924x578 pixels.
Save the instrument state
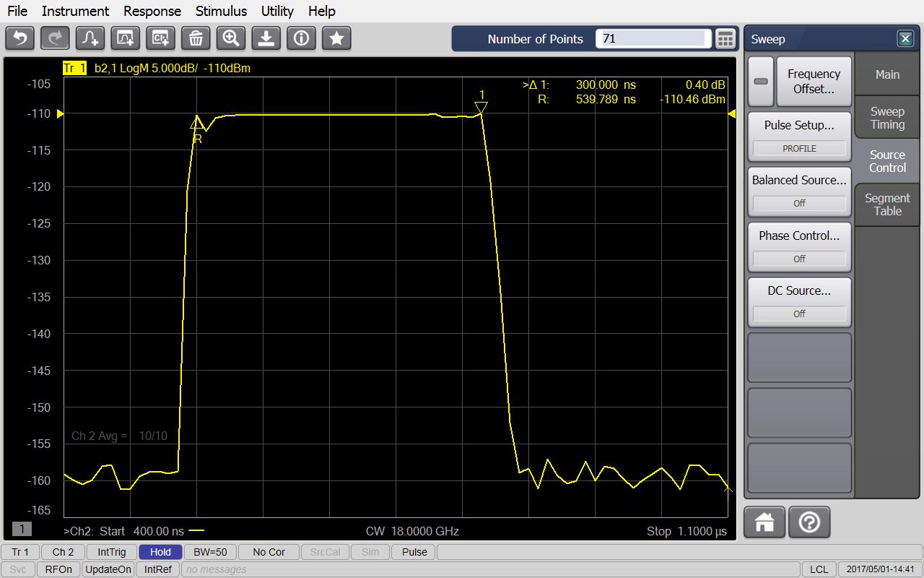coord(266,38)
